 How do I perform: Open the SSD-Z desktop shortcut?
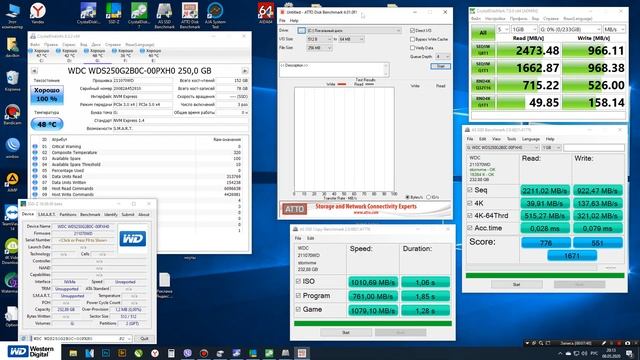click(x=113, y=14)
